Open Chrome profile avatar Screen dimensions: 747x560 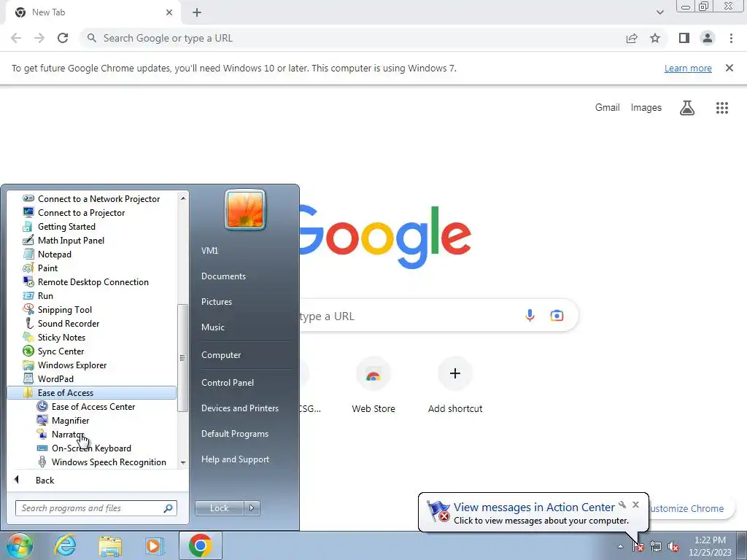pyautogui.click(x=708, y=38)
